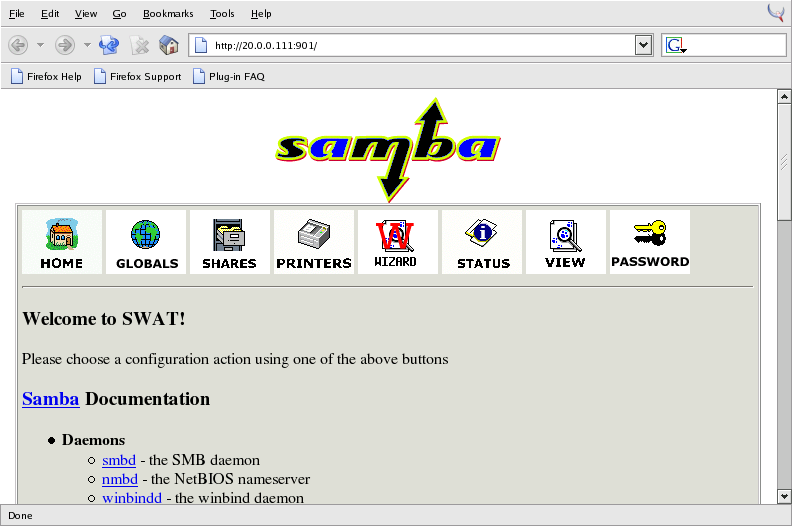Click into the URL address field
792x526 pixels.
(422, 45)
